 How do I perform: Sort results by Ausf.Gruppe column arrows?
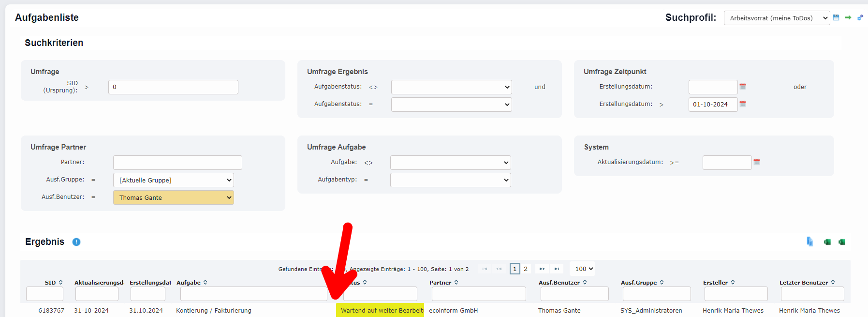(662, 282)
